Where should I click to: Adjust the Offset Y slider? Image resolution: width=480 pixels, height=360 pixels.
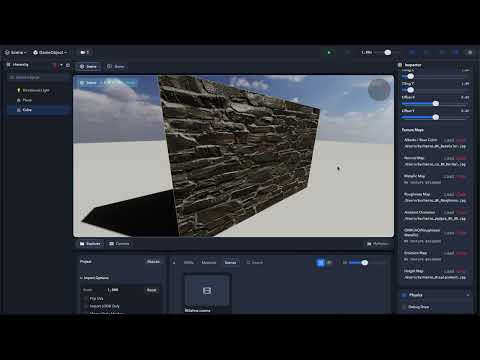coord(435,117)
